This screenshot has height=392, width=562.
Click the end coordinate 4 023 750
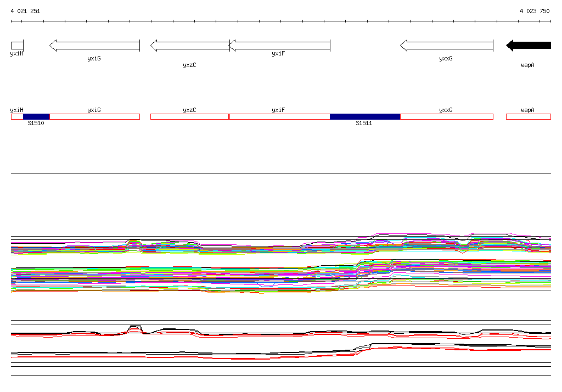[x=535, y=11]
